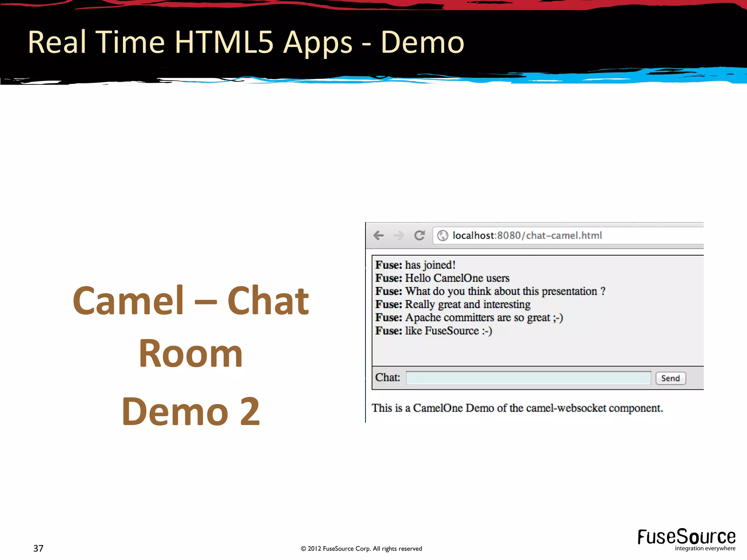Click the 2012 FuseSource Corp copyright text
The width and height of the screenshot is (747, 560).
coord(361,549)
